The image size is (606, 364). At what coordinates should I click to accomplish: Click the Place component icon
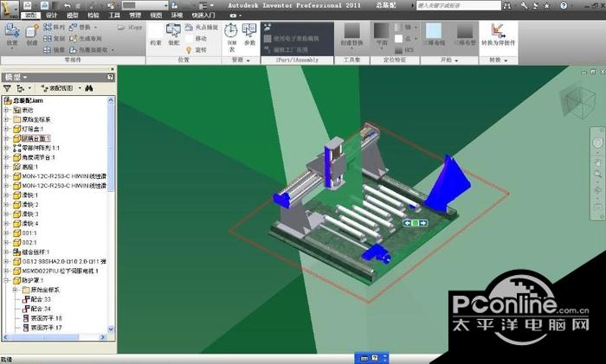click(x=12, y=32)
